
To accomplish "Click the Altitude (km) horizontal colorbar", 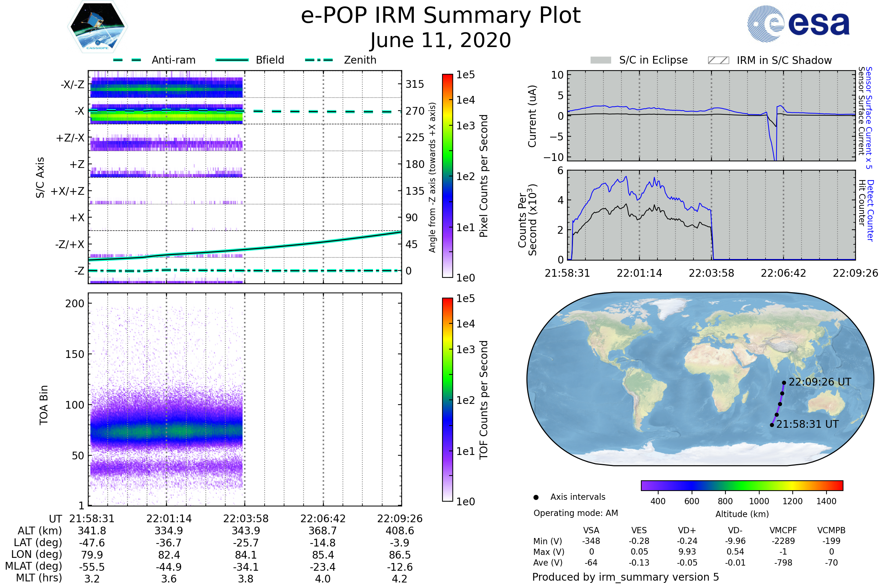I will click(x=742, y=485).
